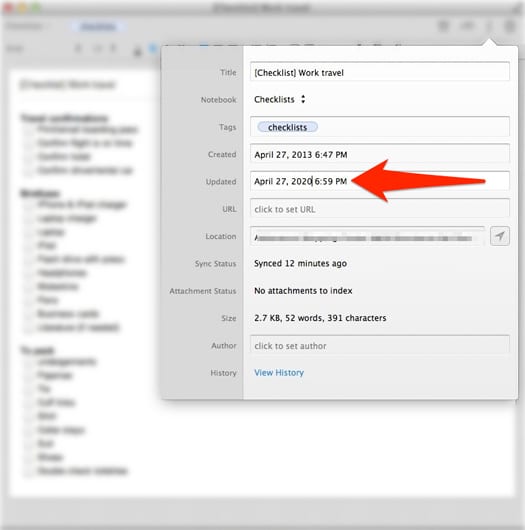525x530 pixels.
Task: Click the Updated date field
Action: pyautogui.click(x=380, y=182)
